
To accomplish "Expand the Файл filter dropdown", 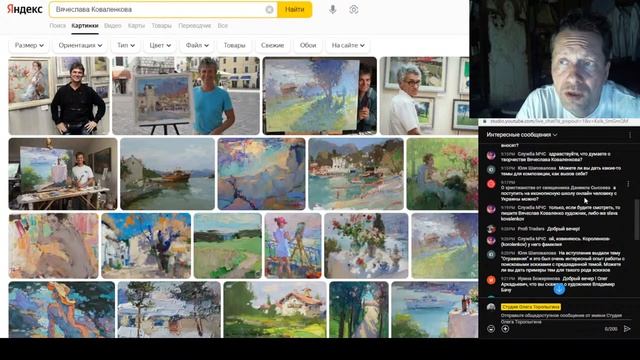I will (197, 45).
